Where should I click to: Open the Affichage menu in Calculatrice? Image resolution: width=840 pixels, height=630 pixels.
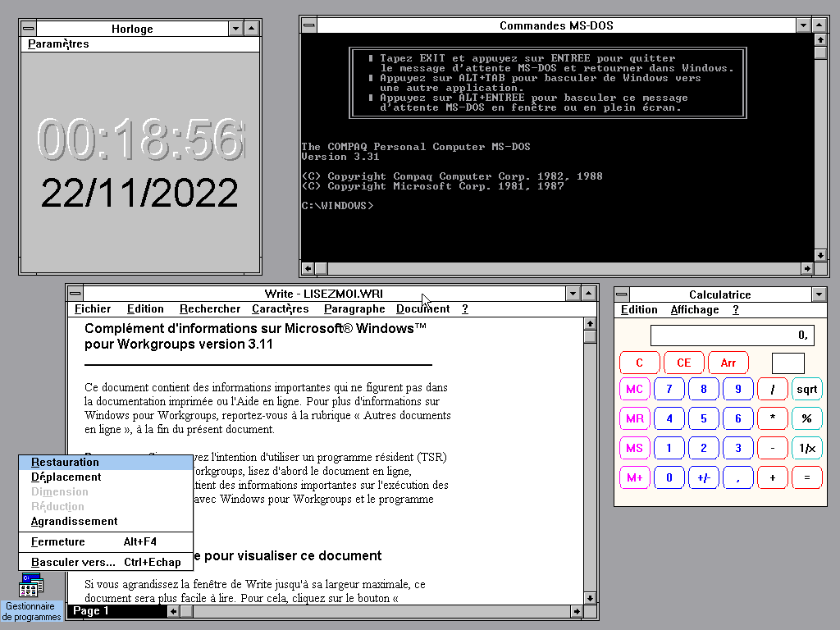coord(694,309)
